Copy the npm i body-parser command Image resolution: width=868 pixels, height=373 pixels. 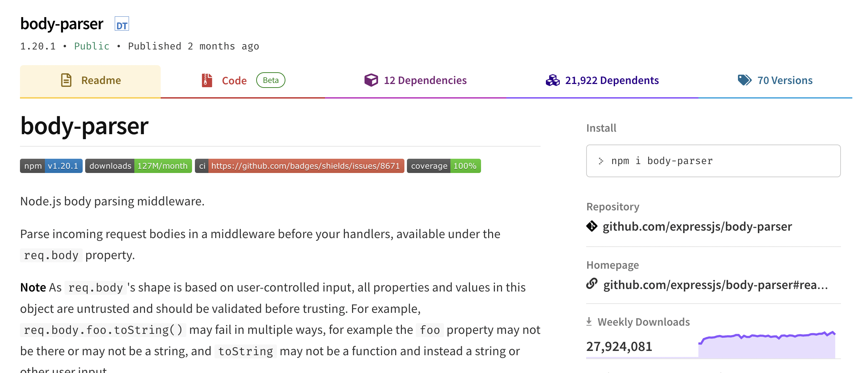pos(713,161)
